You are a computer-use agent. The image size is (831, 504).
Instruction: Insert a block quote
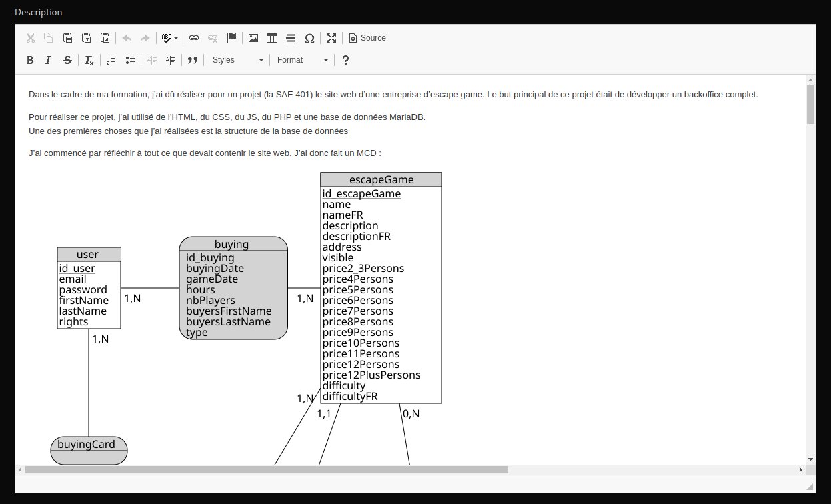click(193, 60)
